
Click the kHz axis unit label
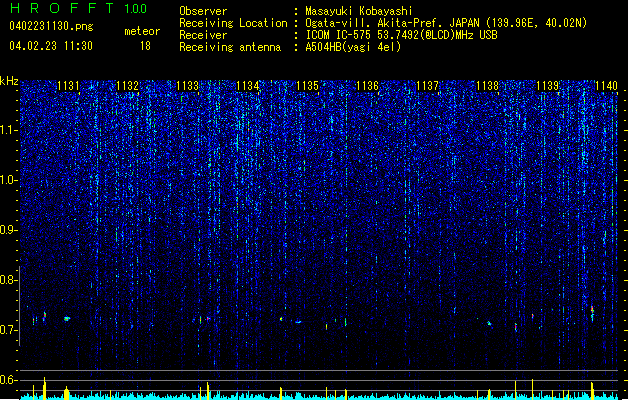9,81
